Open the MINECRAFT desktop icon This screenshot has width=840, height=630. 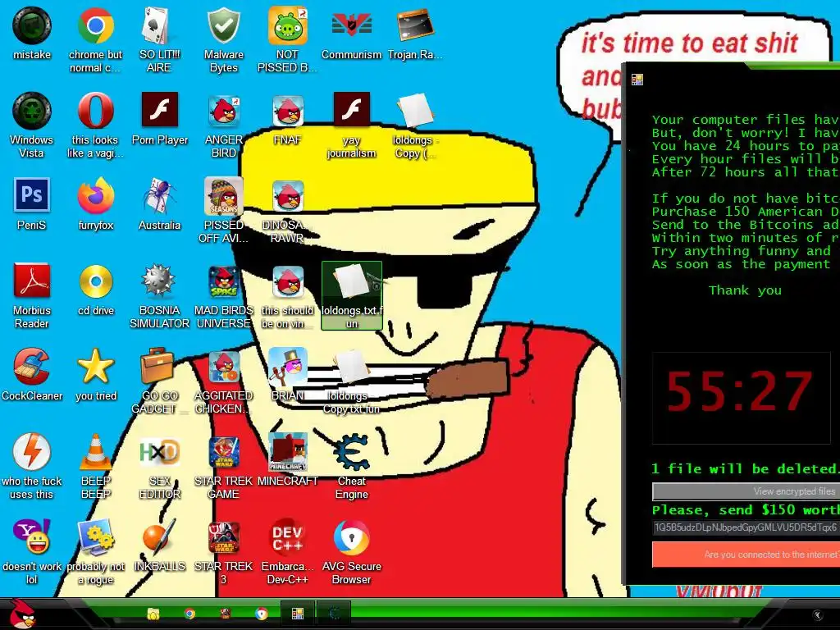287,459
